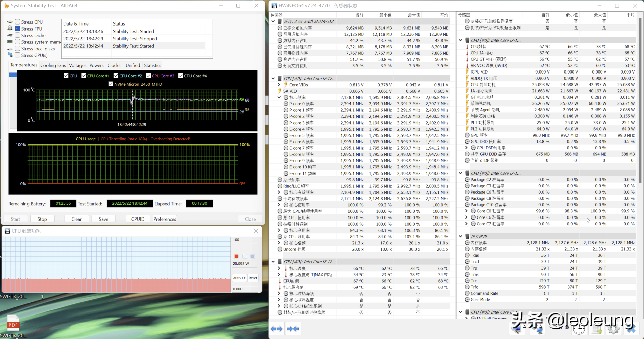Click the Save button in AIDA64
Image resolution: width=644 pixels, height=339 pixels.
(x=103, y=219)
